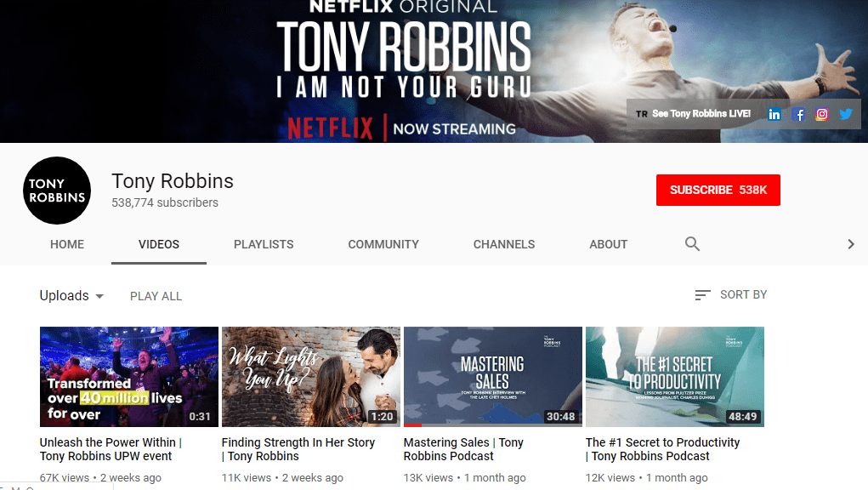Show more tabs with right chevron arrow
This screenshot has width=868, height=490.
pos(851,244)
